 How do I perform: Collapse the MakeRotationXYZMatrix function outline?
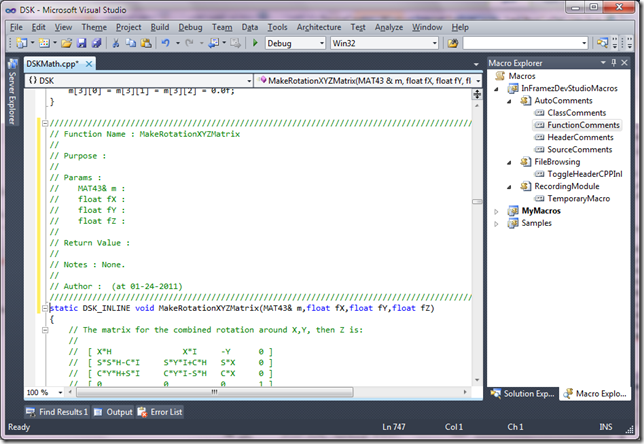click(x=45, y=308)
